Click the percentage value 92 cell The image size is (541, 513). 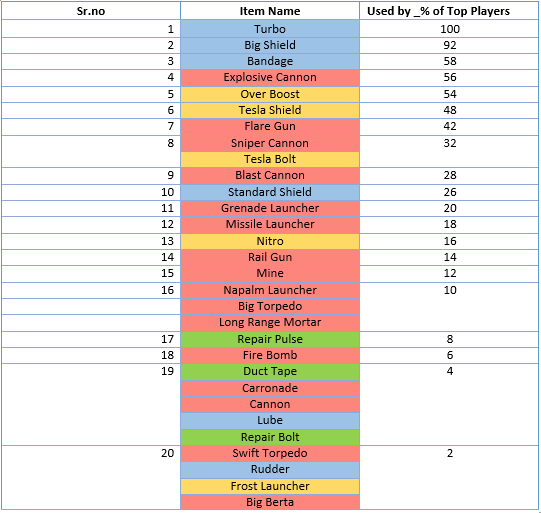[x=449, y=45]
